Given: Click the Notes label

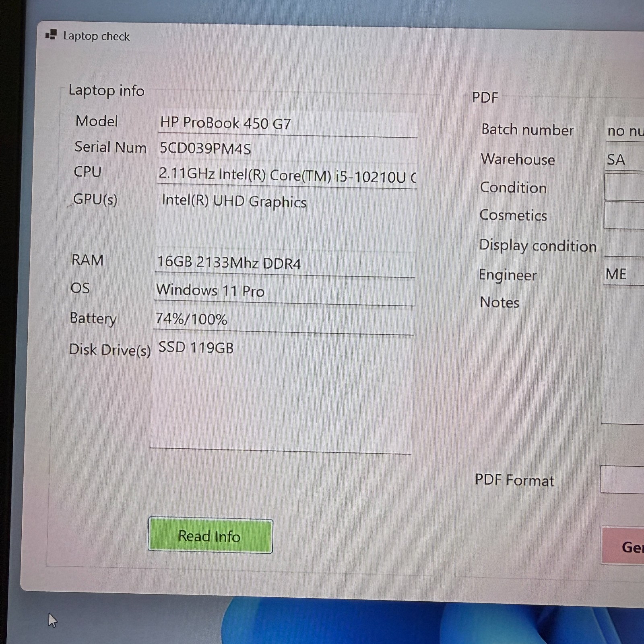Looking at the screenshot, I should tap(500, 302).
